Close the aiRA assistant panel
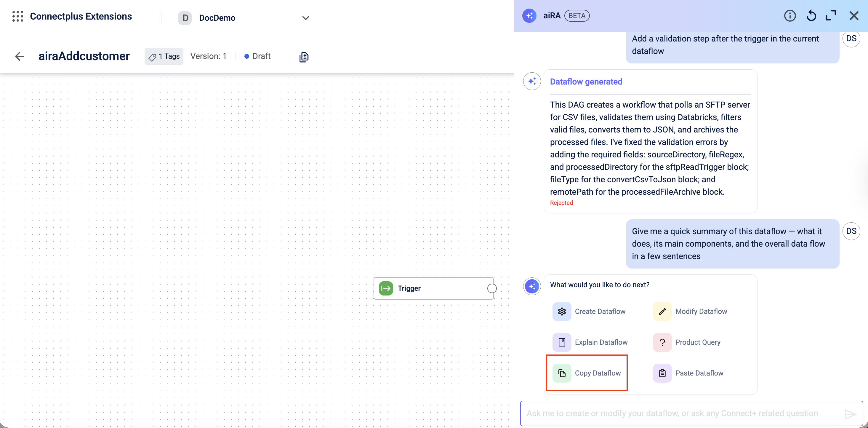The height and width of the screenshot is (428, 868). point(853,16)
